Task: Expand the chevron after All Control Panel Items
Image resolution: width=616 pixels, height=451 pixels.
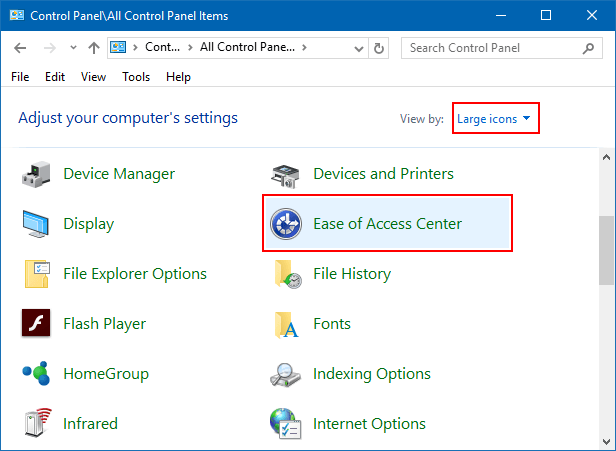Action: point(304,48)
